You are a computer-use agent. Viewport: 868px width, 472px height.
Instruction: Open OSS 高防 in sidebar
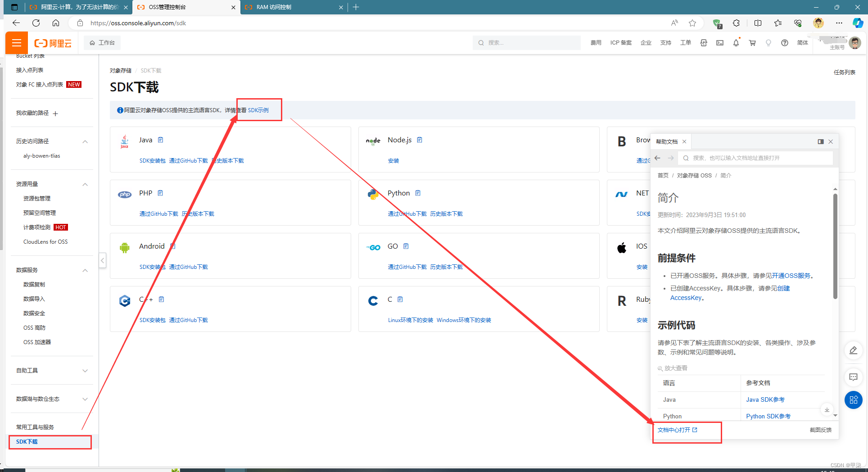pos(34,327)
